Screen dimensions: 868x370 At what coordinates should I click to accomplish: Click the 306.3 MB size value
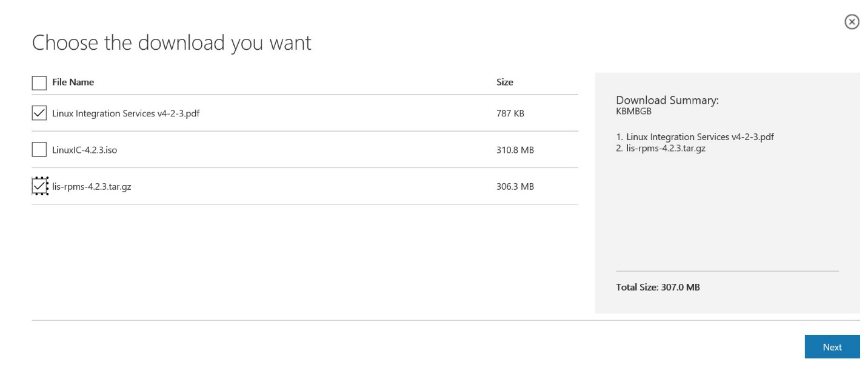tap(515, 187)
